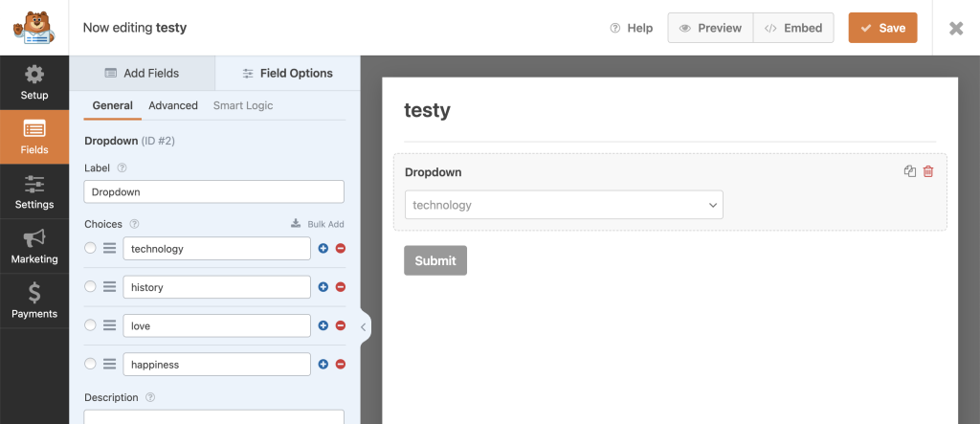Add a choice after technology
This screenshot has height=424, width=980.
click(323, 248)
